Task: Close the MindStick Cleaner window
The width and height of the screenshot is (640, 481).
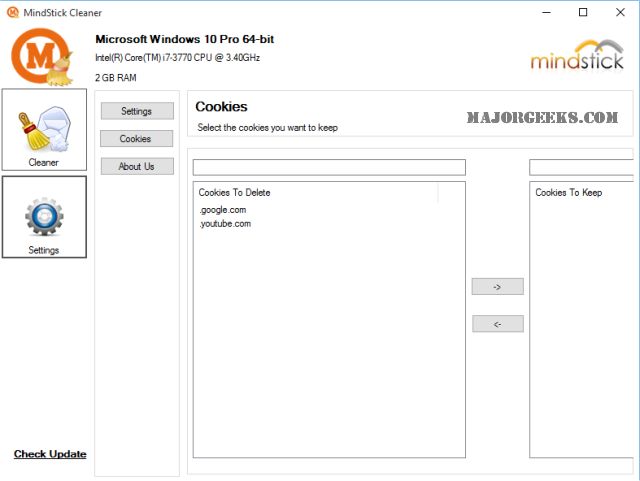Action: [620, 12]
